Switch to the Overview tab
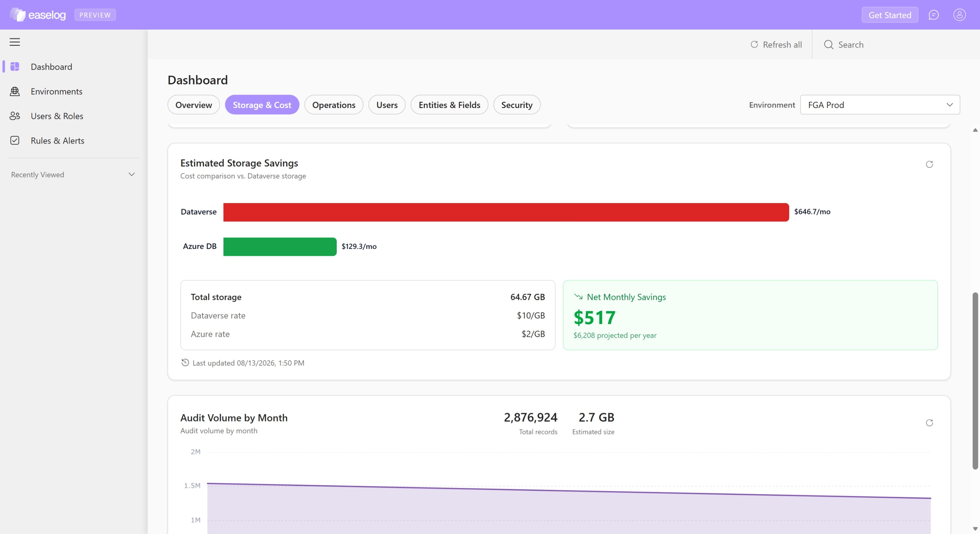Screen dimensions: 980x534 click(x=194, y=105)
